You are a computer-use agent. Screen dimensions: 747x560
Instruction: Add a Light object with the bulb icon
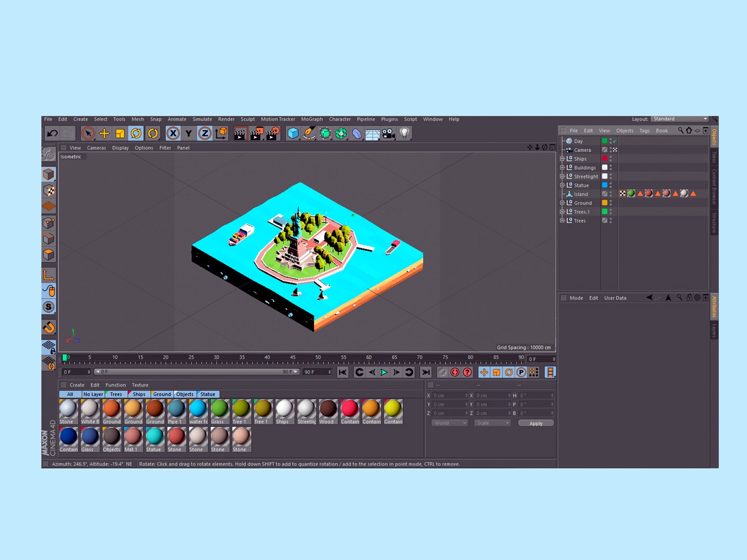(x=405, y=134)
